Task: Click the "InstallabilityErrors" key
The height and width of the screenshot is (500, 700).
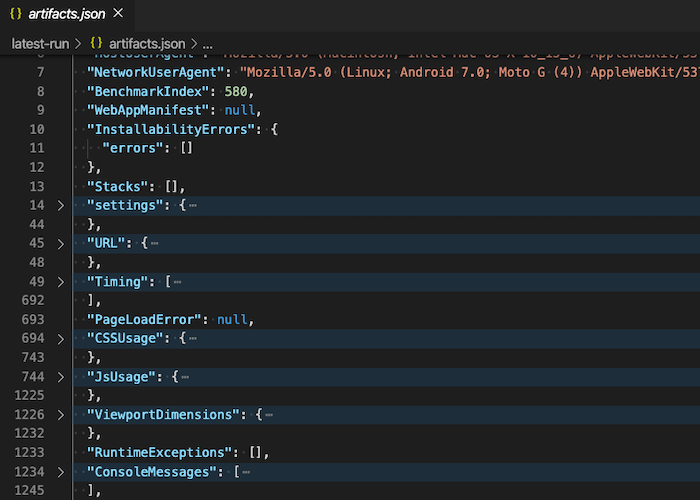Action: click(171, 129)
